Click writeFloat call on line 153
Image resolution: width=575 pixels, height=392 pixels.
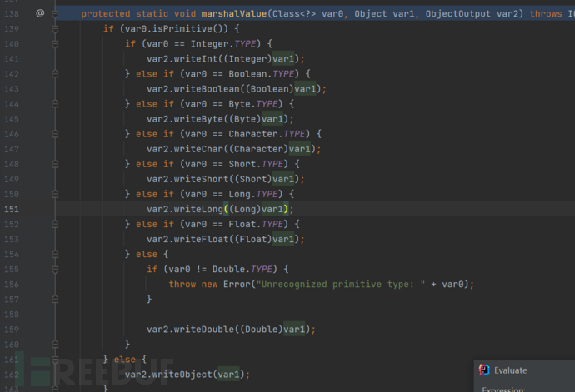point(202,239)
